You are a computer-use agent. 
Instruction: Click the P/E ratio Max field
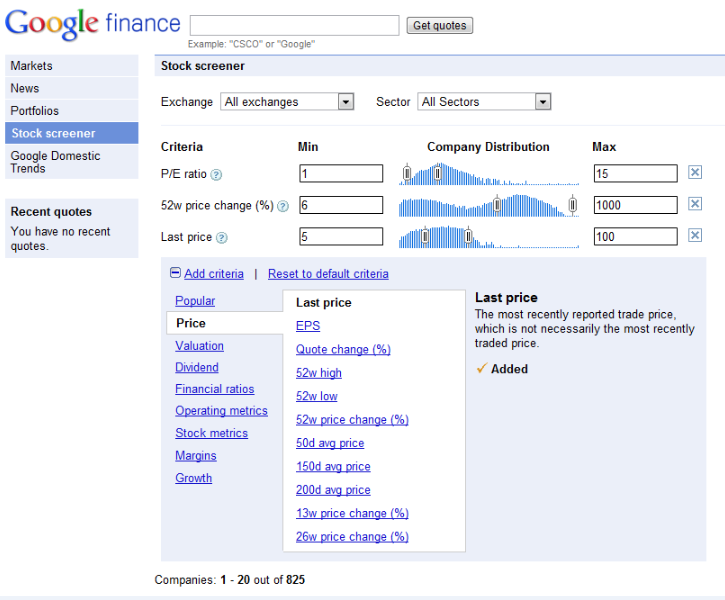click(x=636, y=174)
